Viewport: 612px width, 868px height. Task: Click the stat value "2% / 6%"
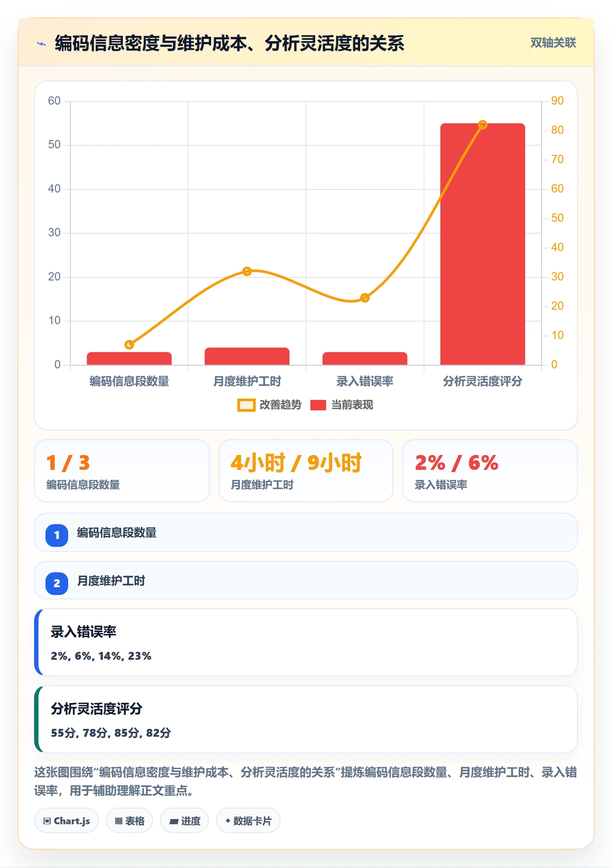(x=456, y=463)
